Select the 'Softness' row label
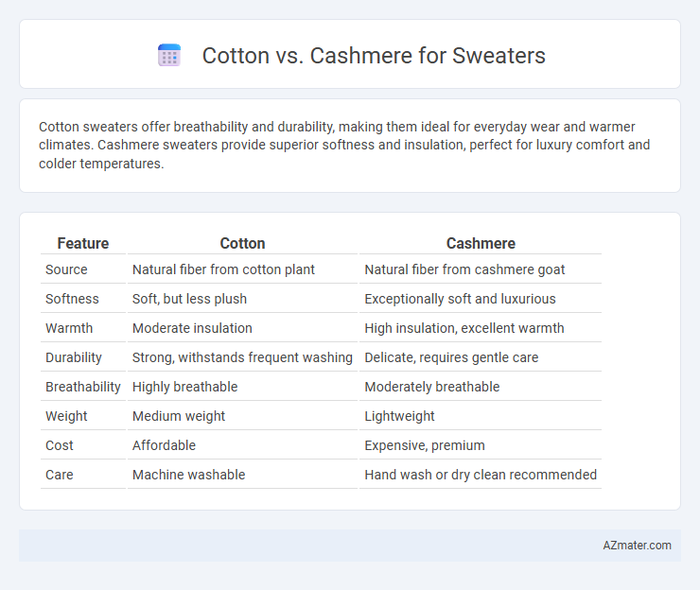Viewport: 700px width, 590px height. pos(72,299)
